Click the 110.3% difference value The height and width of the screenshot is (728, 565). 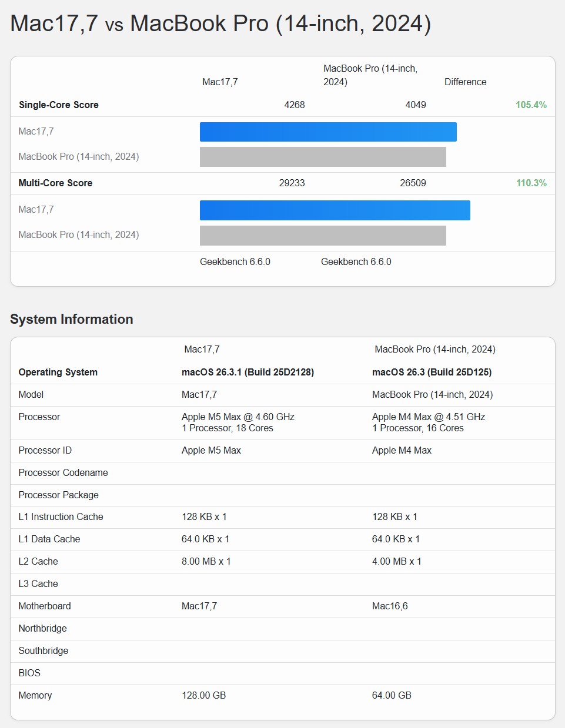coord(531,183)
